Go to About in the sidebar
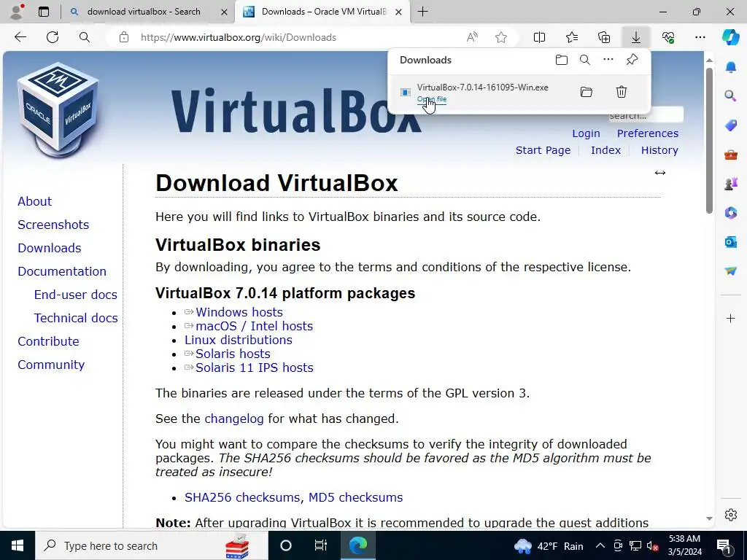Screen dimensions: 747x560 click(35, 201)
